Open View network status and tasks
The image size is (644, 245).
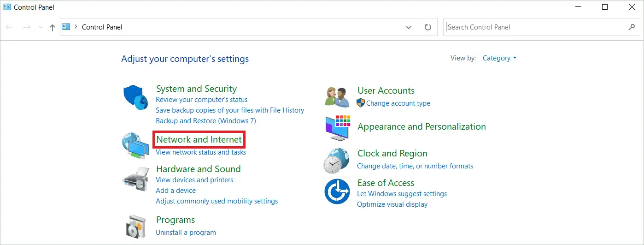click(x=201, y=152)
